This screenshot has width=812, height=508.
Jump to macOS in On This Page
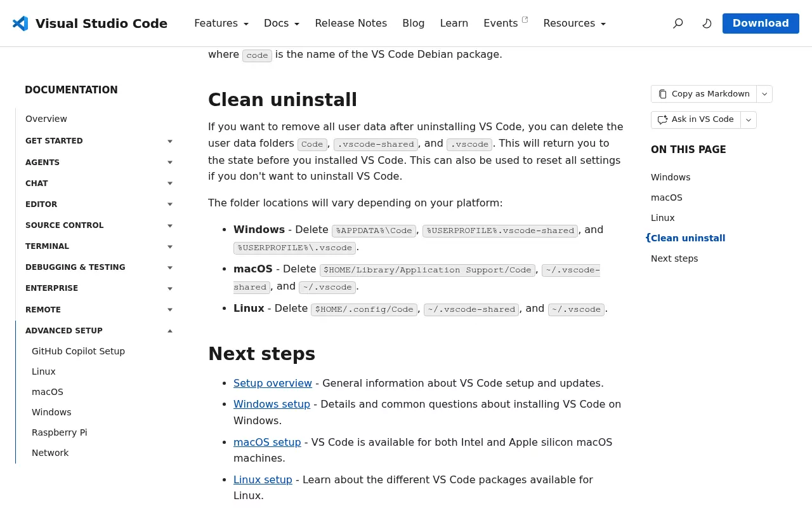(667, 197)
